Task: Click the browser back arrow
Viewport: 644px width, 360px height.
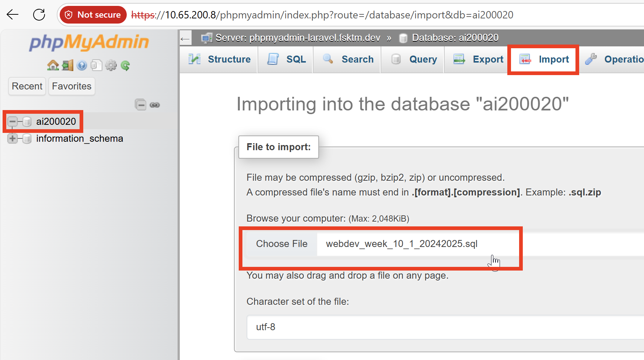Action: pyautogui.click(x=13, y=15)
